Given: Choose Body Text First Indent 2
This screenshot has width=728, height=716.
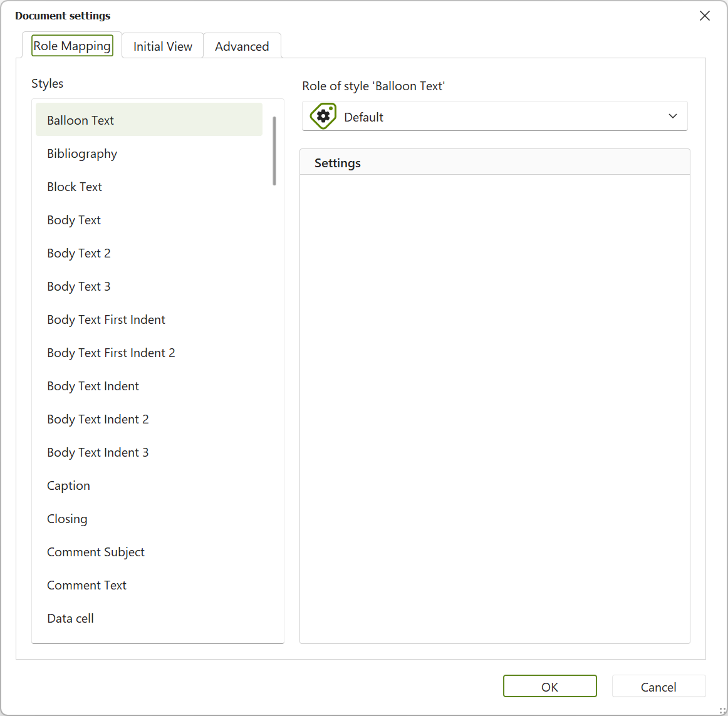Looking at the screenshot, I should click(x=149, y=353).
